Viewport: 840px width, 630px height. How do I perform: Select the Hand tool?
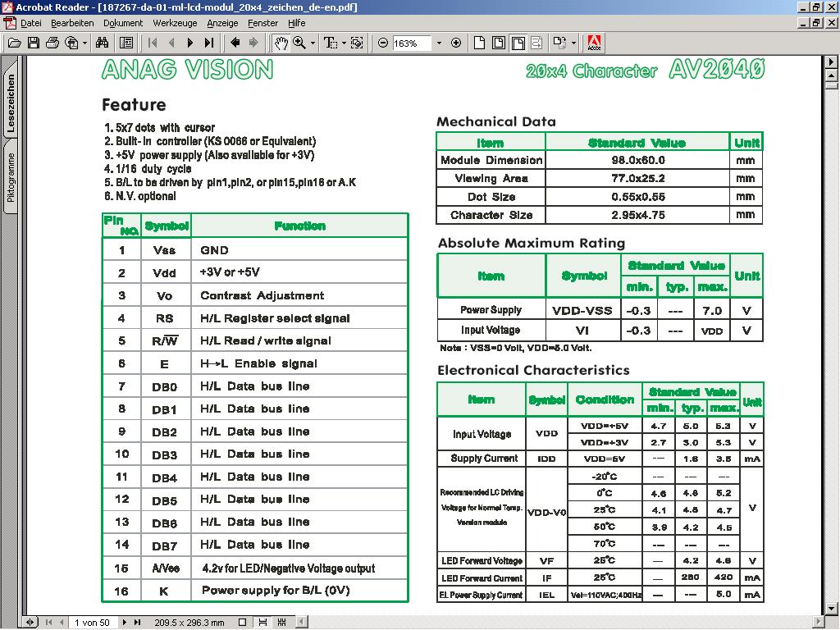click(x=281, y=43)
